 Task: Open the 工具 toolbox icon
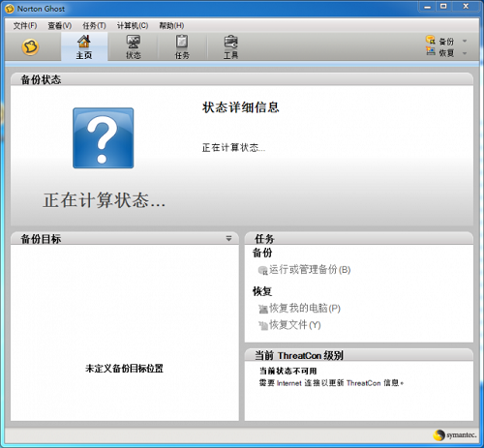(230, 42)
